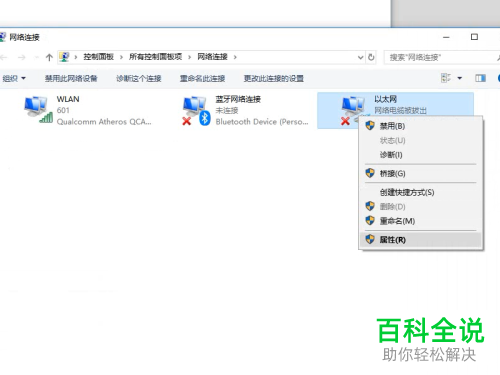Viewport: 500px width, 375px height.
Task: Click the 蓝牙网络连接 name label
Action: (238, 99)
